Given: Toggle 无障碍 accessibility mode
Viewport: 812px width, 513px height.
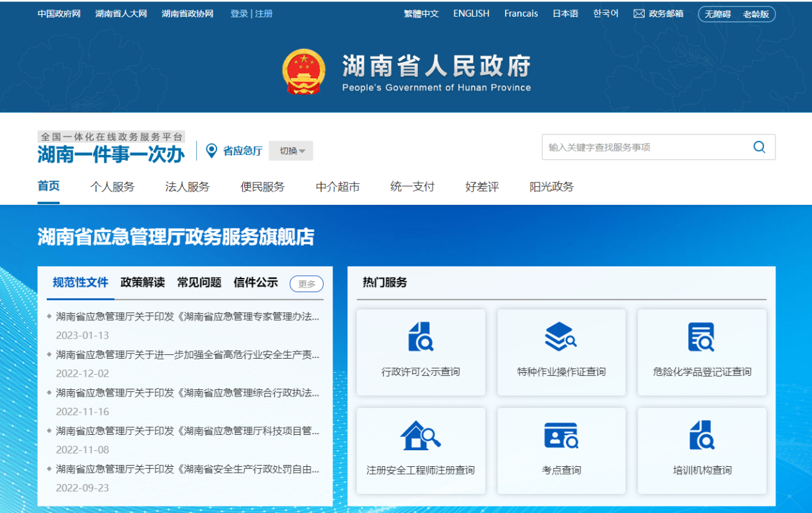Looking at the screenshot, I should tap(718, 14).
